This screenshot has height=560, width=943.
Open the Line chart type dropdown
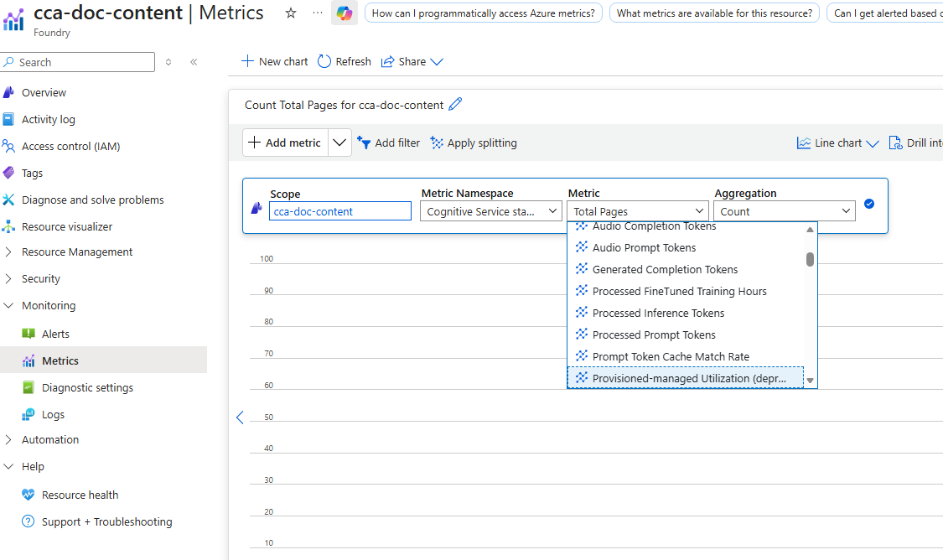pyautogui.click(x=837, y=143)
